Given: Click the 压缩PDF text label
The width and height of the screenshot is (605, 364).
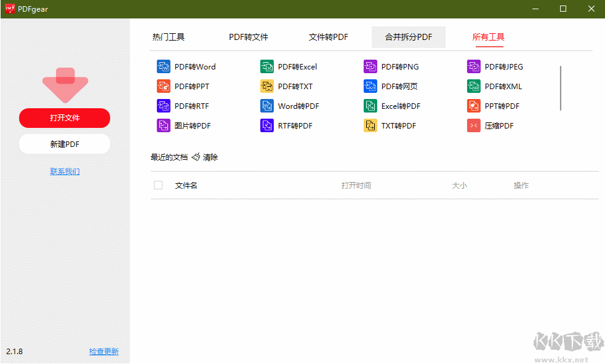Looking at the screenshot, I should (x=499, y=125).
